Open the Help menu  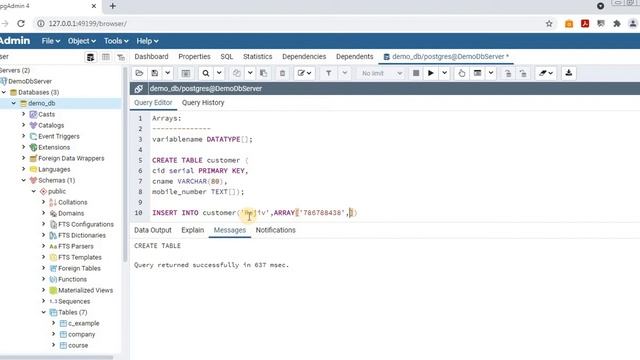click(147, 41)
